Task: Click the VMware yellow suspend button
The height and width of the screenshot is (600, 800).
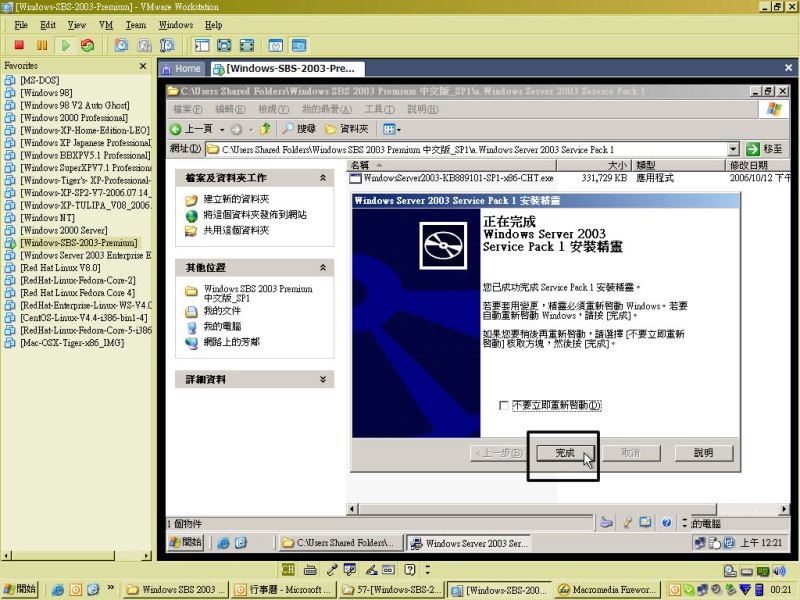Action: (x=42, y=45)
